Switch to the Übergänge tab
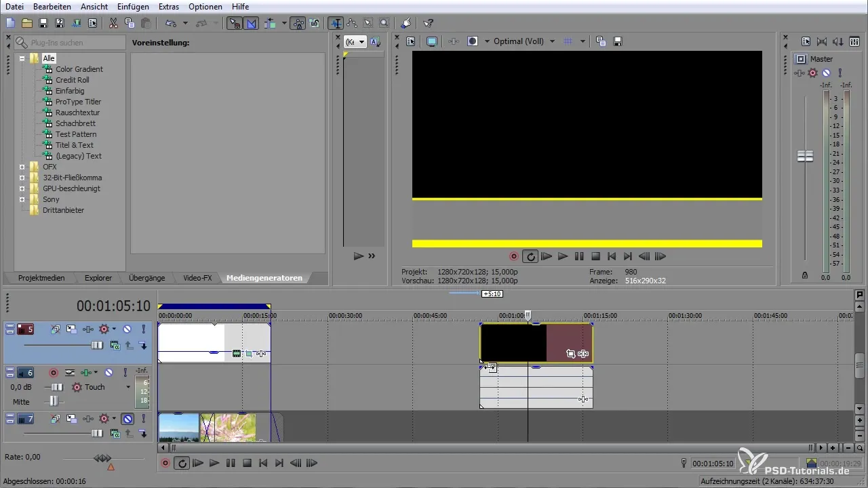The width and height of the screenshot is (868, 488). click(147, 278)
